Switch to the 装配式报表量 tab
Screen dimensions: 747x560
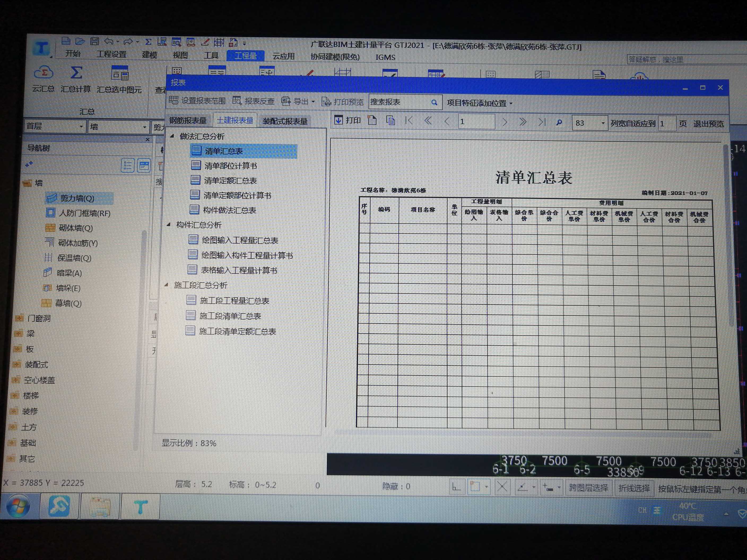pos(285,121)
